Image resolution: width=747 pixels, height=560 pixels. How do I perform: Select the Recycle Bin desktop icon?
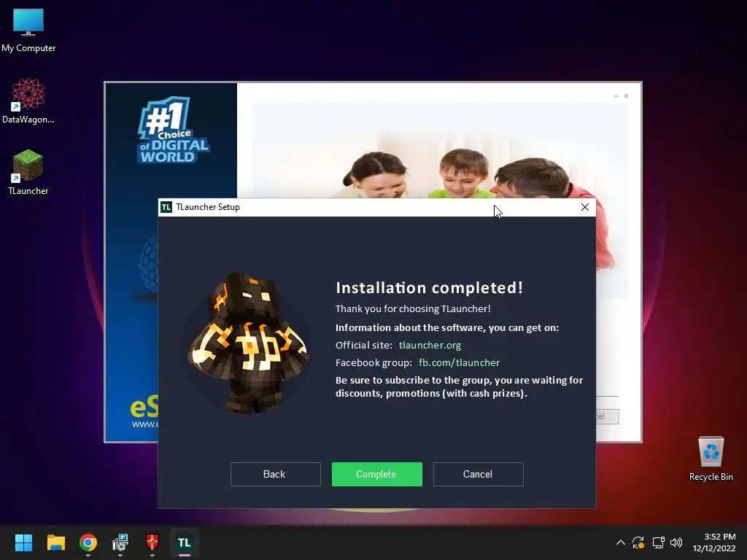coord(711,459)
